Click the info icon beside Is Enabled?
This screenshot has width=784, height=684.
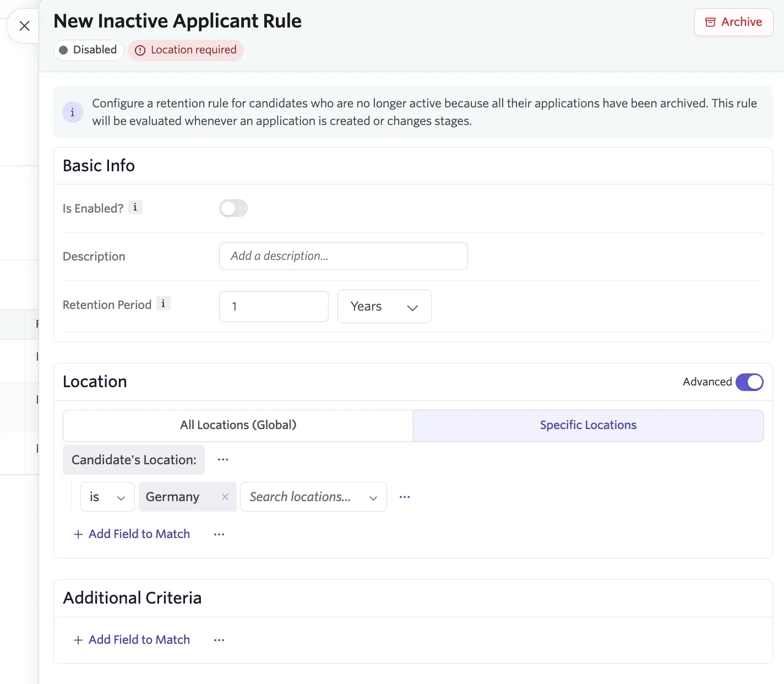point(135,207)
